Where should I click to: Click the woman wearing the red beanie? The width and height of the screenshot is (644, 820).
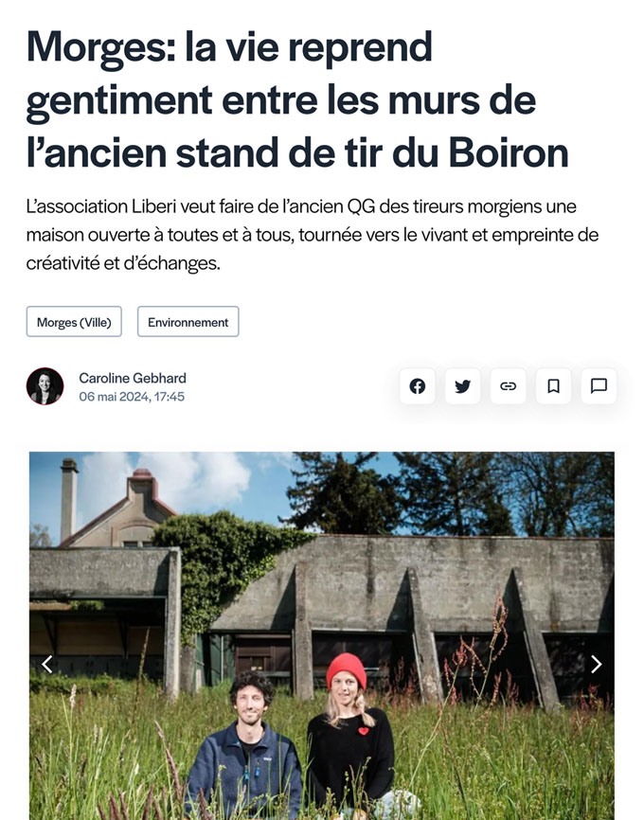(x=350, y=732)
